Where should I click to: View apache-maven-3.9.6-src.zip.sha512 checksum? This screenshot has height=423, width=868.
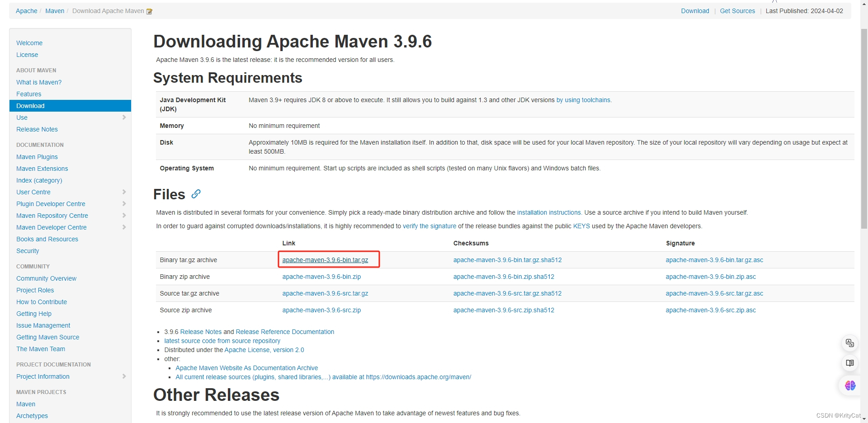[x=503, y=310]
